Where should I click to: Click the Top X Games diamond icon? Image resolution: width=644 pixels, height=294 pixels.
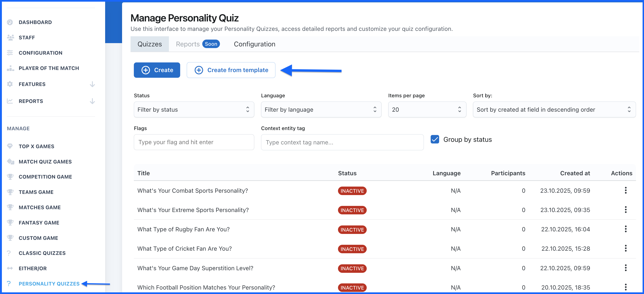pyautogui.click(x=10, y=146)
